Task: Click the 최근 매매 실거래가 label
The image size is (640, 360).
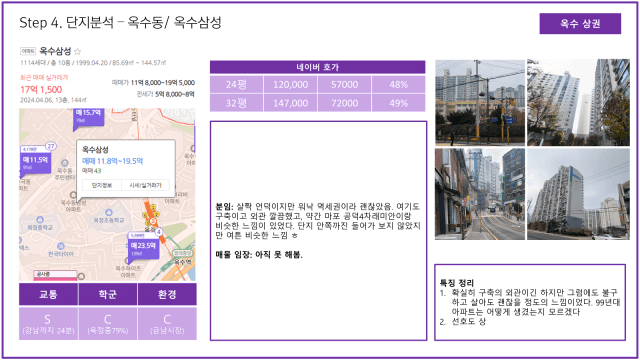Action: point(44,78)
